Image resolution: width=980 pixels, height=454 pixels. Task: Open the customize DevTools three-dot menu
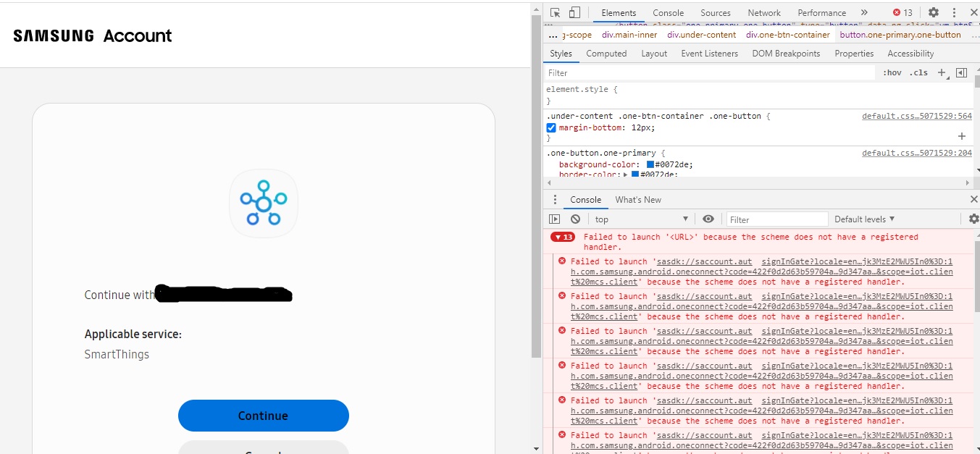[x=955, y=12]
